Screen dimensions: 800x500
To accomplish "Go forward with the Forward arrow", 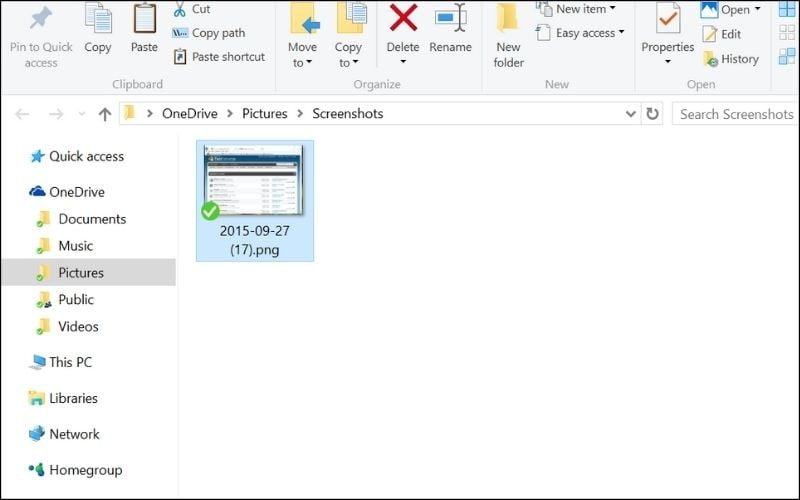I will [56, 114].
